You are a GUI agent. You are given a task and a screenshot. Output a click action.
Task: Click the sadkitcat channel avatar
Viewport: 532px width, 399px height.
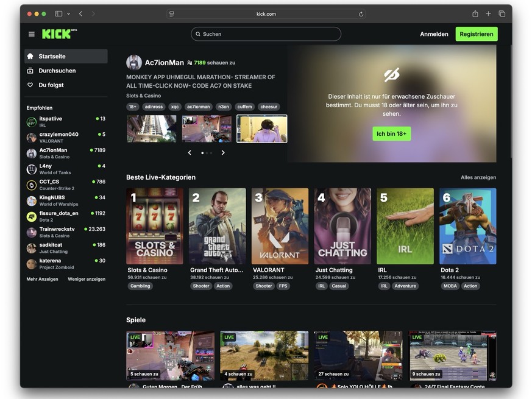coord(32,248)
